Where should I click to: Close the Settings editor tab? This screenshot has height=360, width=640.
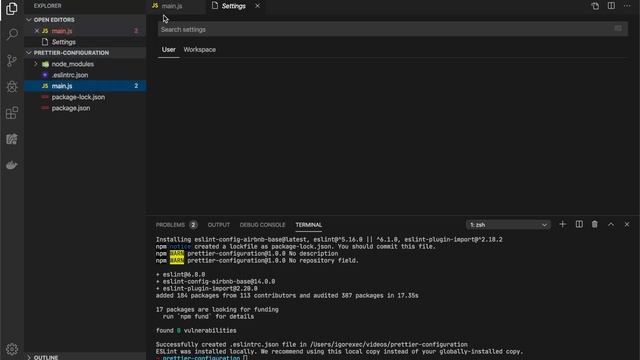258,6
